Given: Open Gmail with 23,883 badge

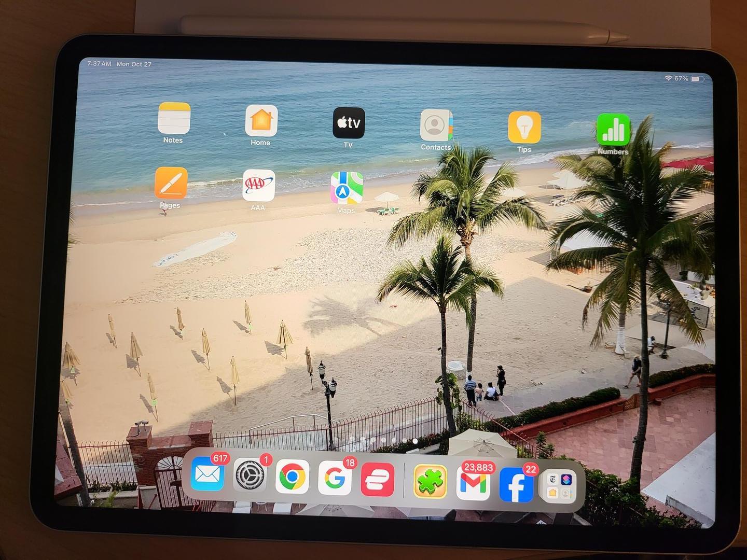Looking at the screenshot, I should tap(473, 484).
